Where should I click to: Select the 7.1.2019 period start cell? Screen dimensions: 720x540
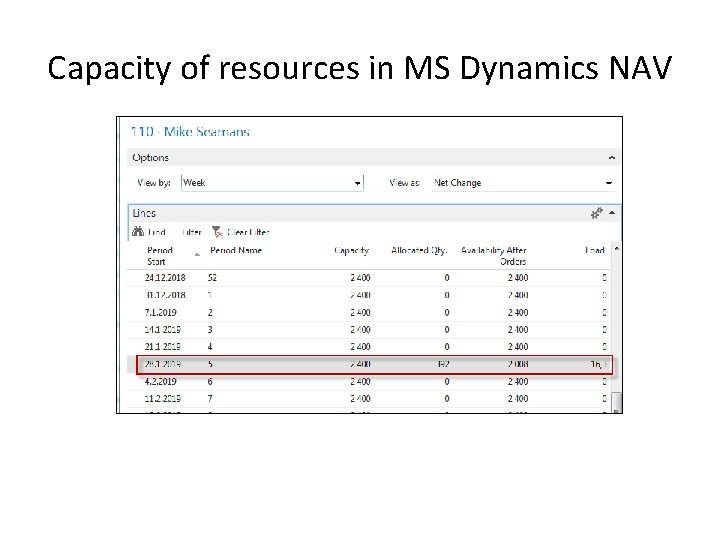[x=160, y=313]
